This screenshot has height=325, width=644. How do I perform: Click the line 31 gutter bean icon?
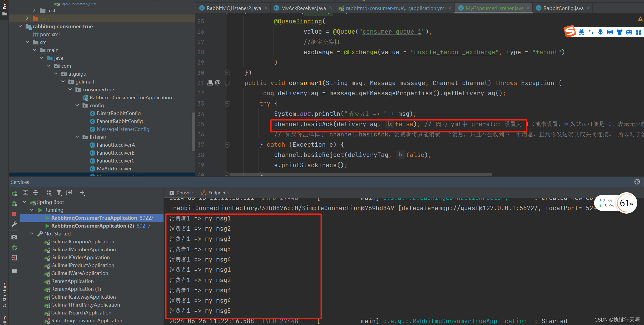[210, 83]
